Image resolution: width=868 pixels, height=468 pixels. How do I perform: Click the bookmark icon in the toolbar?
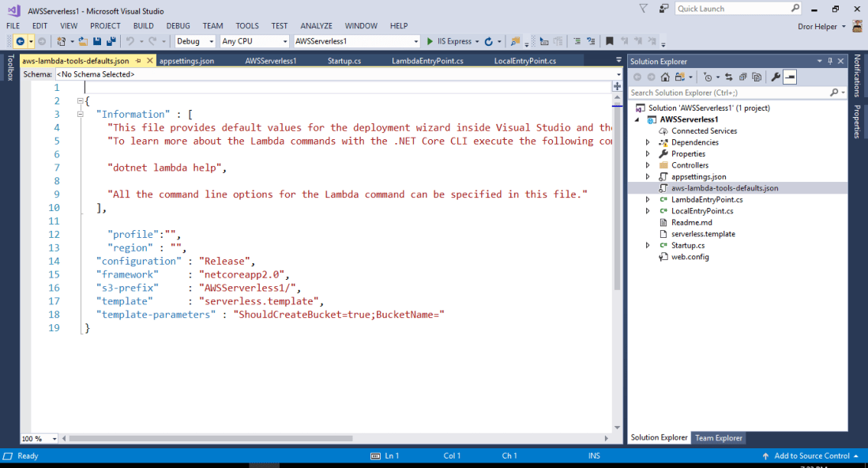pos(609,41)
